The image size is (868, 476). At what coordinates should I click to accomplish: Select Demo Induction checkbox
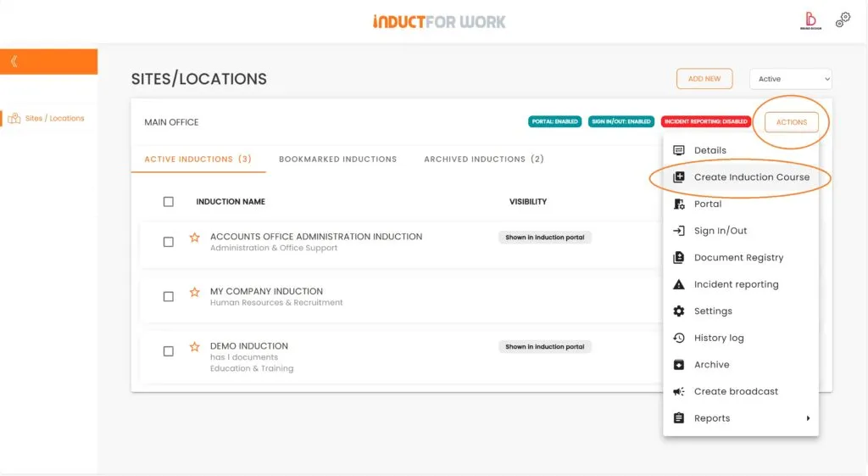169,351
